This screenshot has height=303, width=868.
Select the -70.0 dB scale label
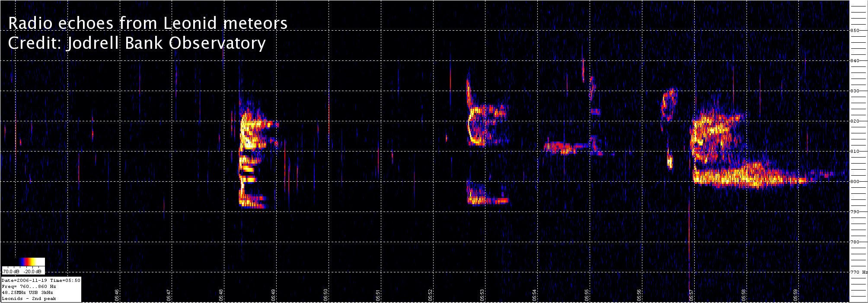[10, 271]
